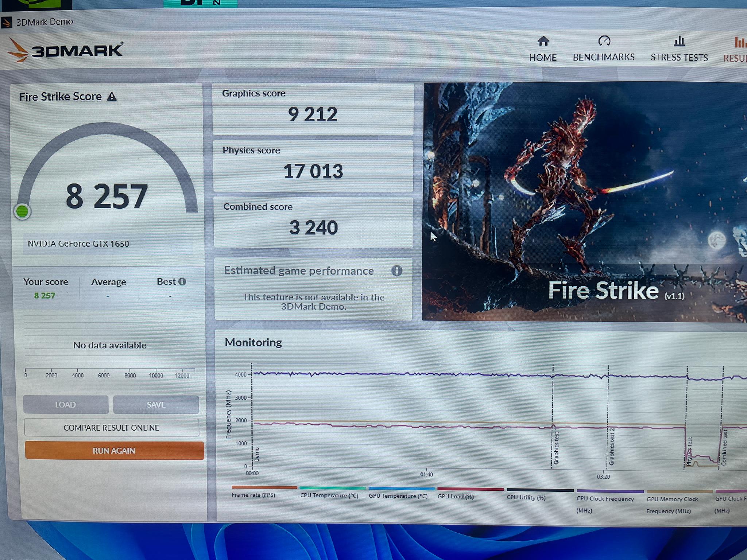This screenshot has height=560, width=747.
Task: Click the Home house icon
Action: (543, 41)
